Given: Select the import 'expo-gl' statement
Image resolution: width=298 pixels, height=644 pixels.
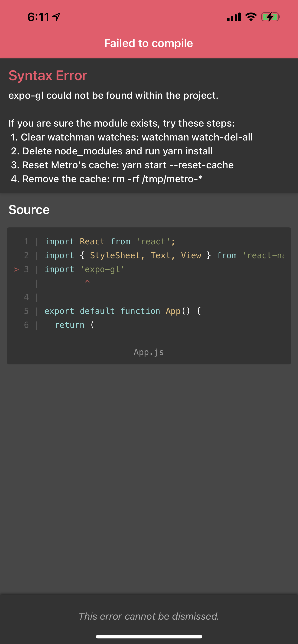Looking at the screenshot, I should pyautogui.click(x=84, y=269).
